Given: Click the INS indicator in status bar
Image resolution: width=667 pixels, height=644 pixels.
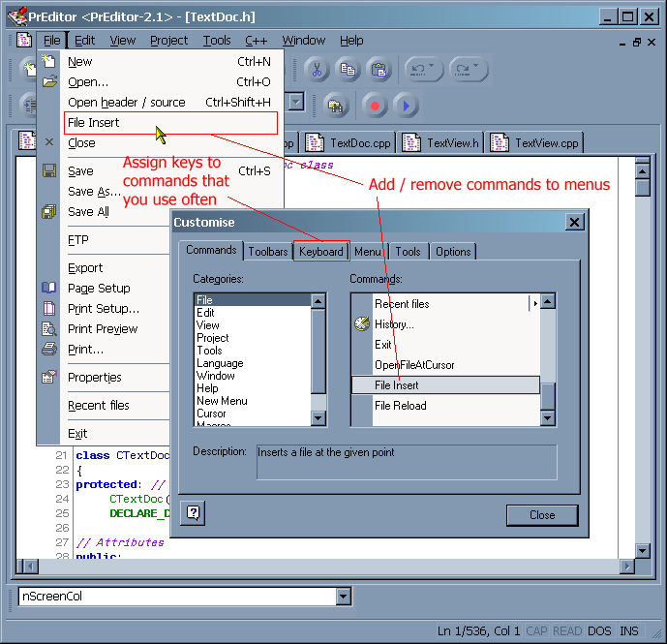Looking at the screenshot, I should [x=629, y=630].
